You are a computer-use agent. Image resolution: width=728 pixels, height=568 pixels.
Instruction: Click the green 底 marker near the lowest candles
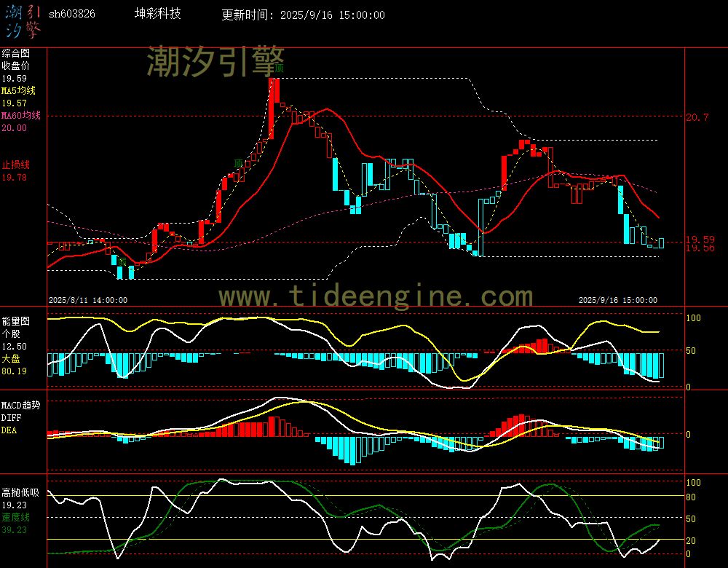pos(122,261)
